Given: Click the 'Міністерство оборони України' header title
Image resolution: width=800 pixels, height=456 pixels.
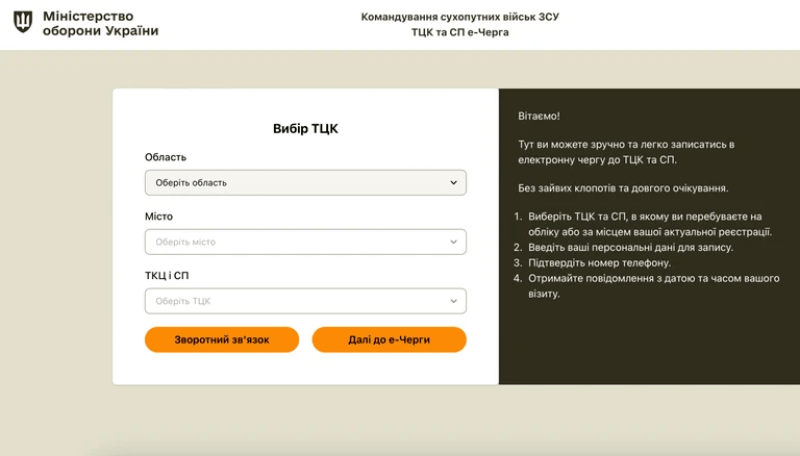Looking at the screenshot, I should point(100,23).
